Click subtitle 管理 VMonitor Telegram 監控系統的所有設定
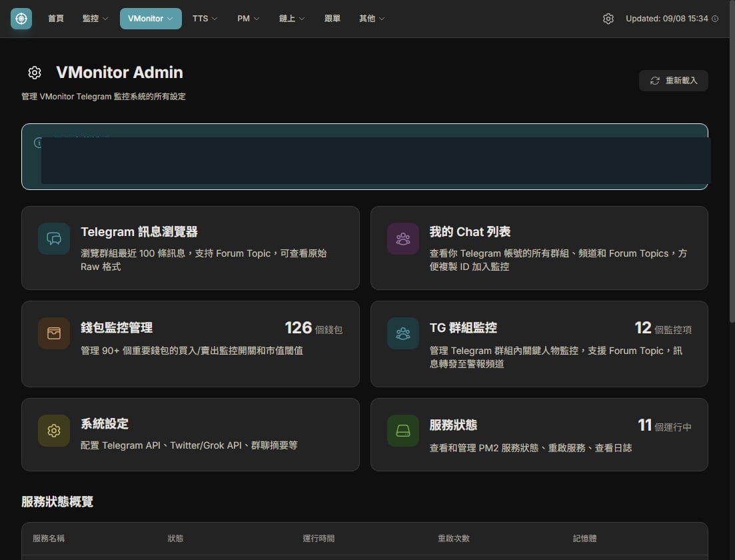This screenshot has height=560, width=735. (103, 97)
